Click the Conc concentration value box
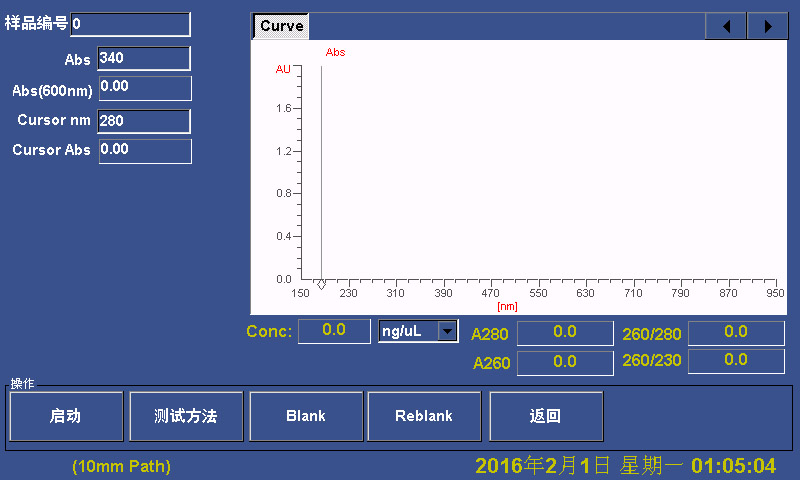The width and height of the screenshot is (800, 480). tap(334, 330)
